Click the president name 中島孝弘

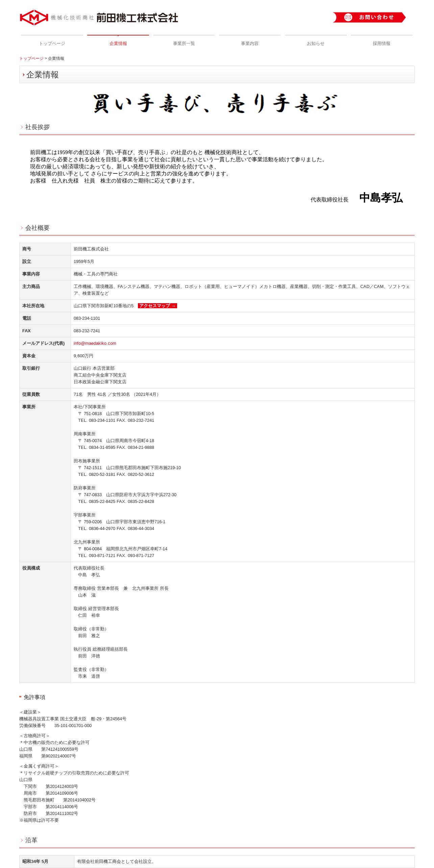[381, 198]
